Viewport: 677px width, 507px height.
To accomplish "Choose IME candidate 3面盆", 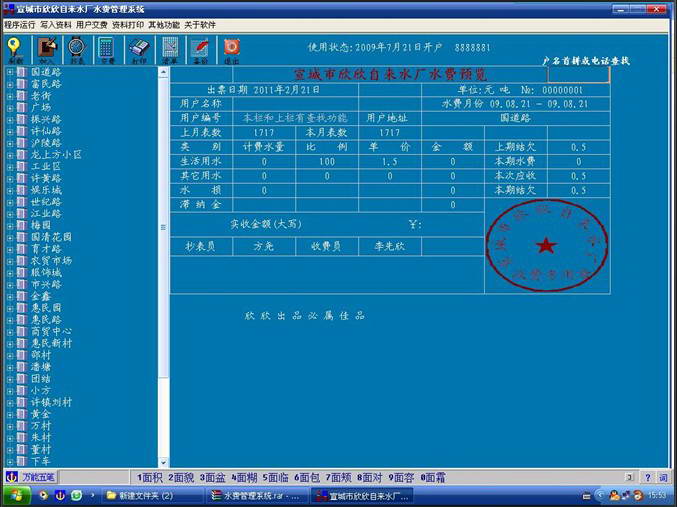I will [x=212, y=478].
